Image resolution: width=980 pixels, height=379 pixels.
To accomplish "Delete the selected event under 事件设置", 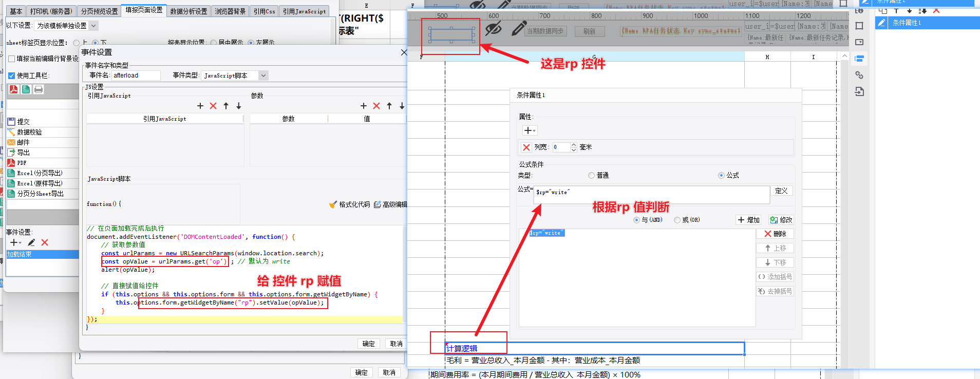I will pyautogui.click(x=45, y=242).
